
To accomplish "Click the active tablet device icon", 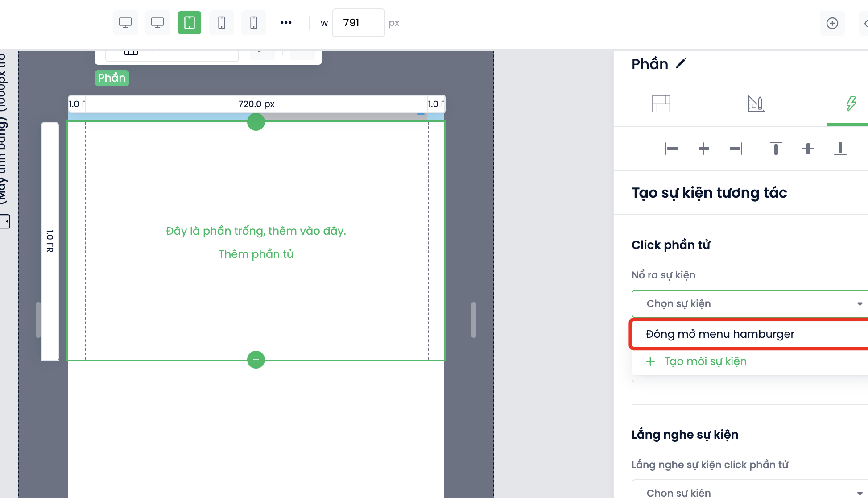I will click(190, 23).
